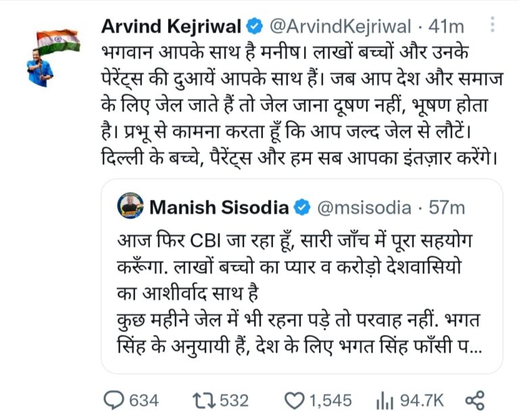Click the 532 retweets count
Screen dimensions: 519x420
click(234, 400)
